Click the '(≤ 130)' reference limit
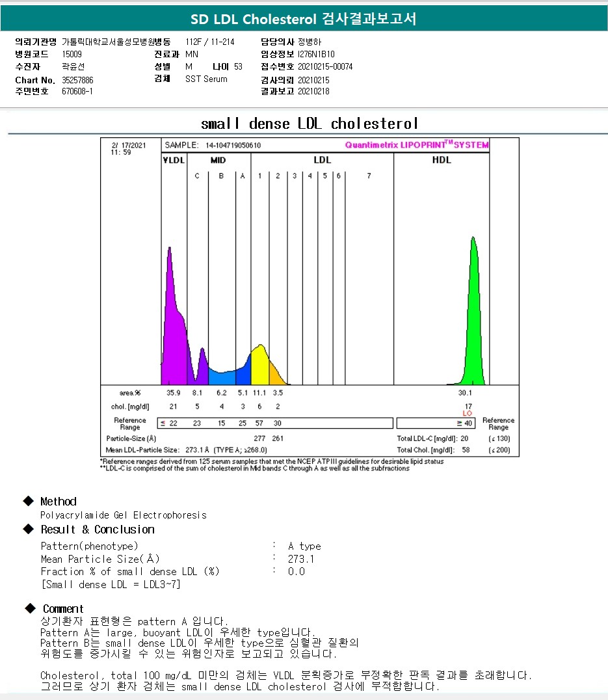The width and height of the screenshot is (608, 700). click(499, 439)
